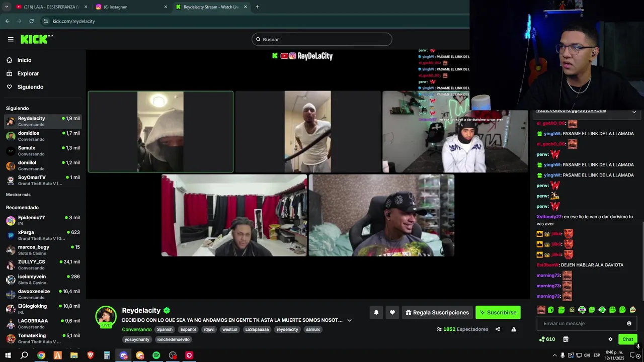Go to Inicio in the sidebar

pos(24,60)
